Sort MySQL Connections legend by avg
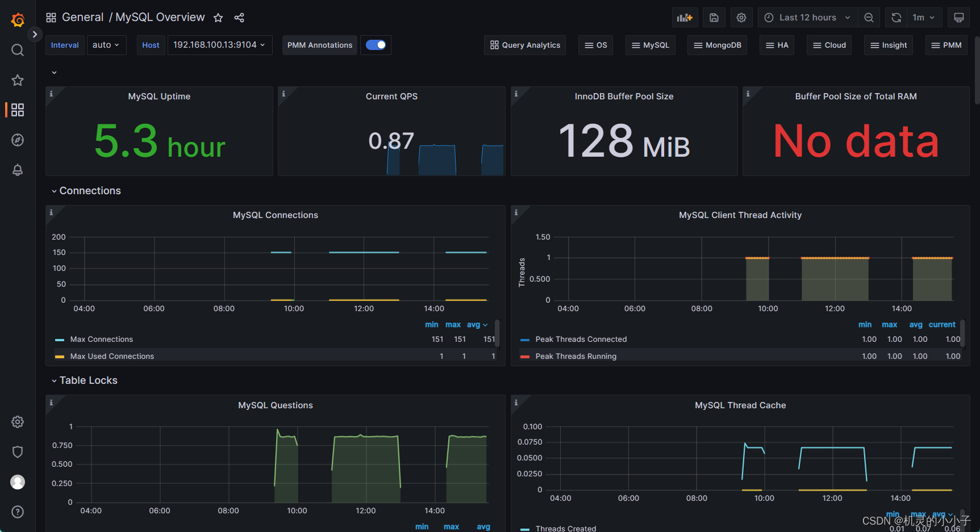Image resolution: width=980 pixels, height=532 pixels. point(477,325)
